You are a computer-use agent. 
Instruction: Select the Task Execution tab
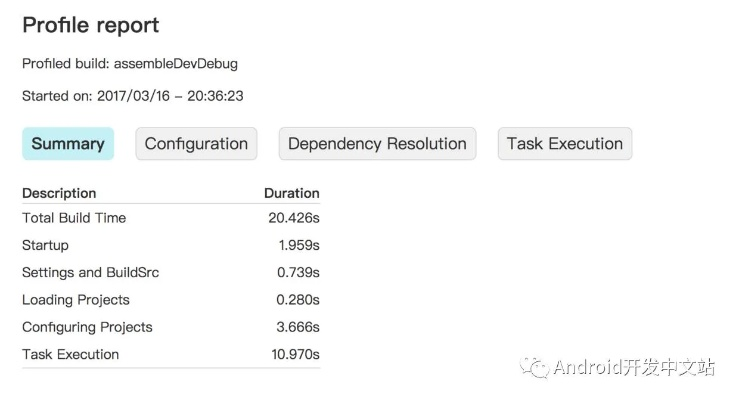[564, 144]
